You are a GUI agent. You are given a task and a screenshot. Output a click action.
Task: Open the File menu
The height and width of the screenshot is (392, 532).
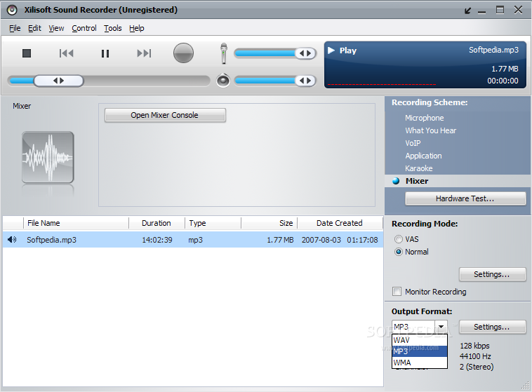15,28
